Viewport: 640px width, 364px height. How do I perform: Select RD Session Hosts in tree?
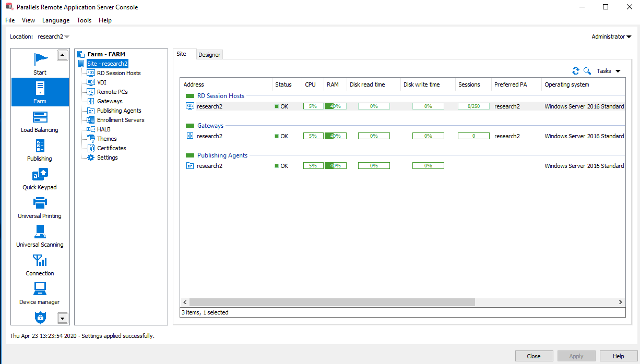(x=118, y=73)
